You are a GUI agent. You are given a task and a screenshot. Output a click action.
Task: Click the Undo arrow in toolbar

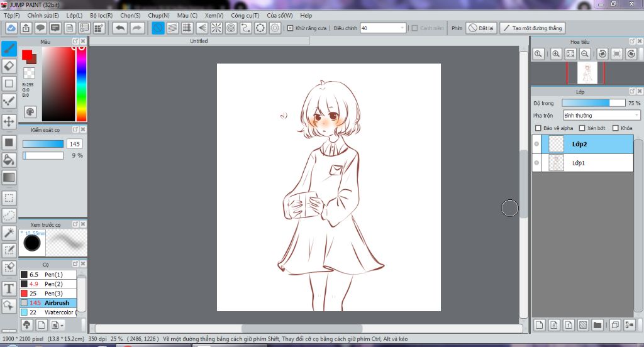click(119, 28)
